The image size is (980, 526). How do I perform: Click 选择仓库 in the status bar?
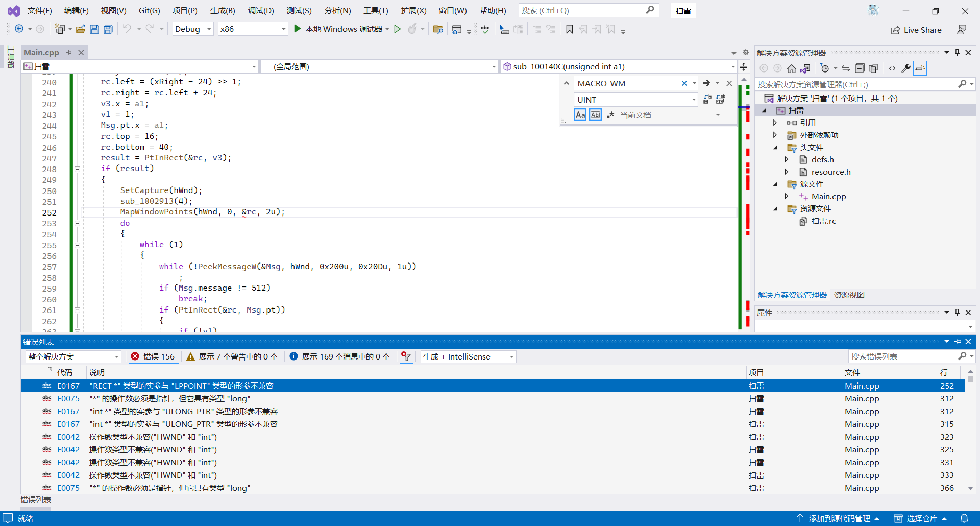point(921,518)
